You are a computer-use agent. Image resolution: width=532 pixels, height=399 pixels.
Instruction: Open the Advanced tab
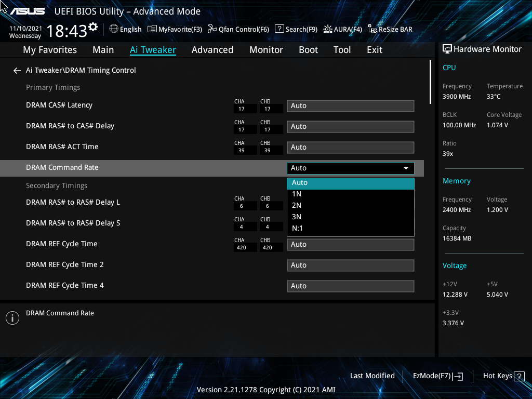212,50
